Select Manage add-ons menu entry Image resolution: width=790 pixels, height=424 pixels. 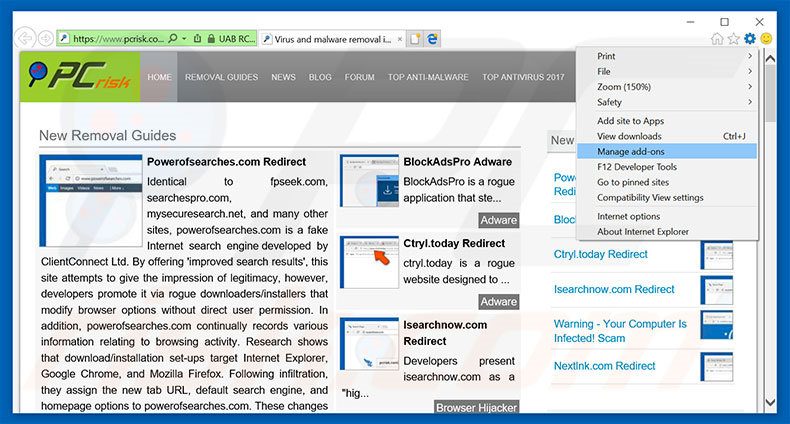[667, 151]
